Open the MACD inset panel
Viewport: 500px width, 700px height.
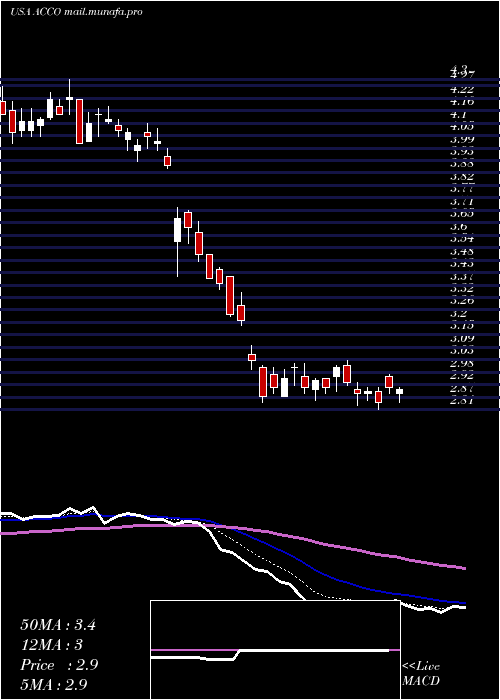[x=275, y=650]
